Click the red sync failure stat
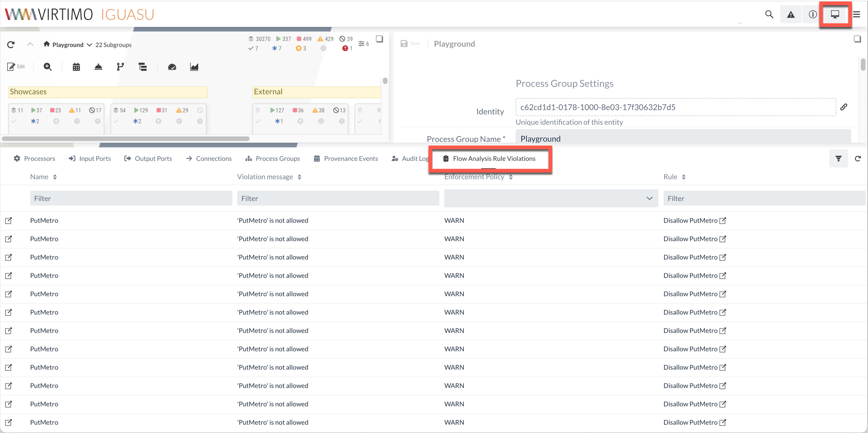868x433 pixels. pyautogui.click(x=347, y=48)
